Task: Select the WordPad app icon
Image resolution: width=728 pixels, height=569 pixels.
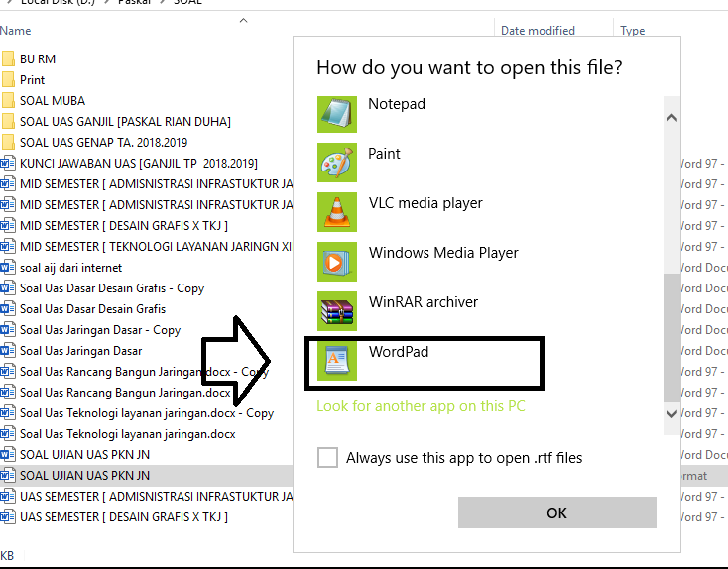Action: point(337,361)
